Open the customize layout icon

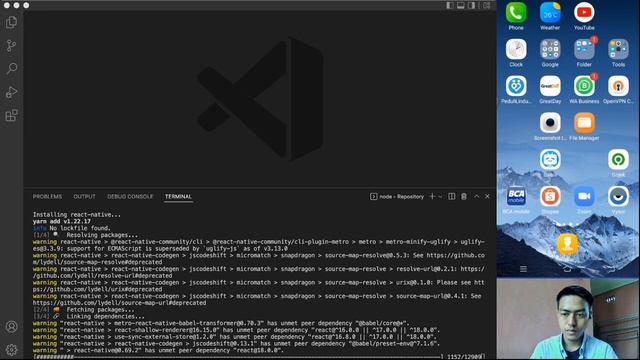click(x=487, y=5)
